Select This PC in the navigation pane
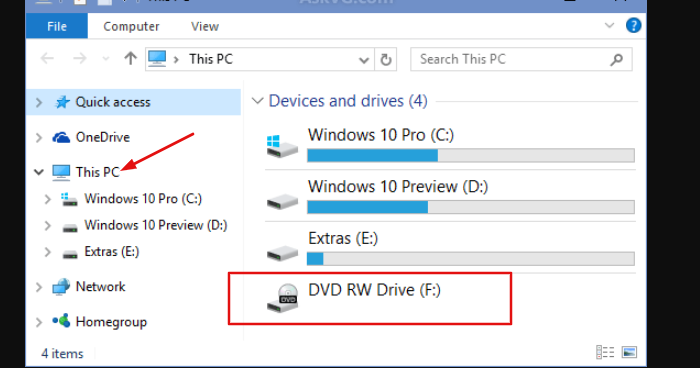Image resolution: width=700 pixels, height=368 pixels. [98, 172]
